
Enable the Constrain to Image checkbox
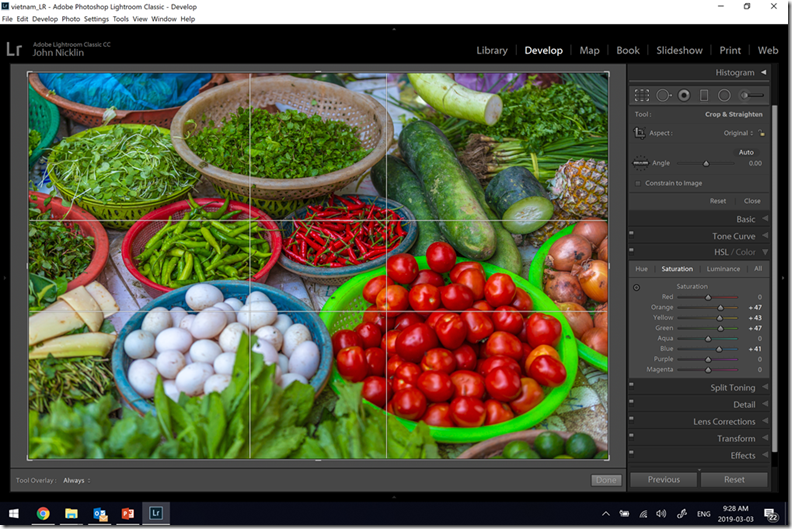638,183
